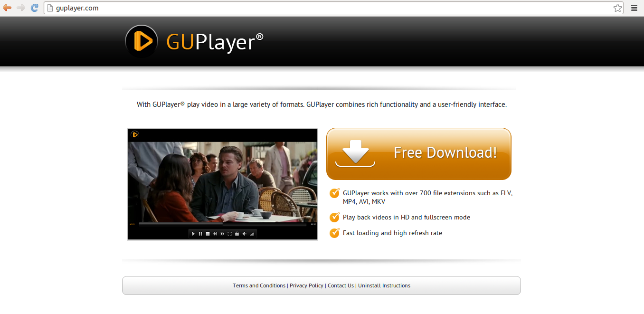Screen dimensions: 644x314
Task: Click the video seek progress bar
Action: 223,224
